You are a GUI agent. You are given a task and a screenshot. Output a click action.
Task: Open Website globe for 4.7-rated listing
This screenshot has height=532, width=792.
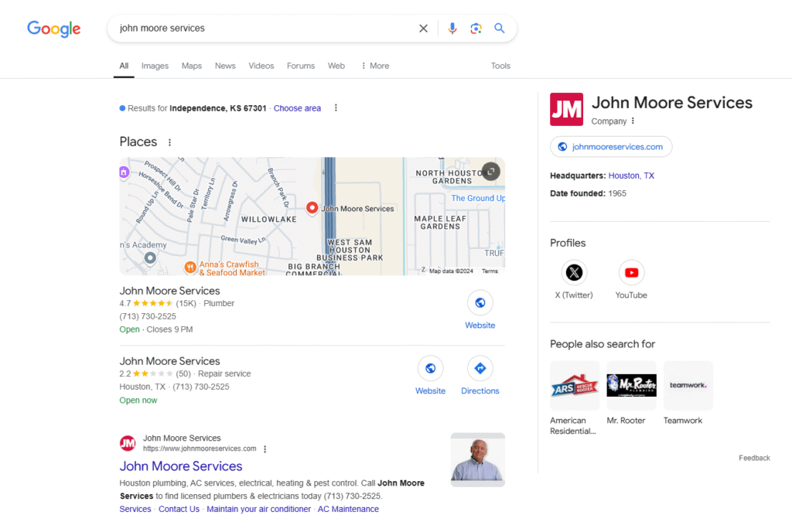coord(480,303)
